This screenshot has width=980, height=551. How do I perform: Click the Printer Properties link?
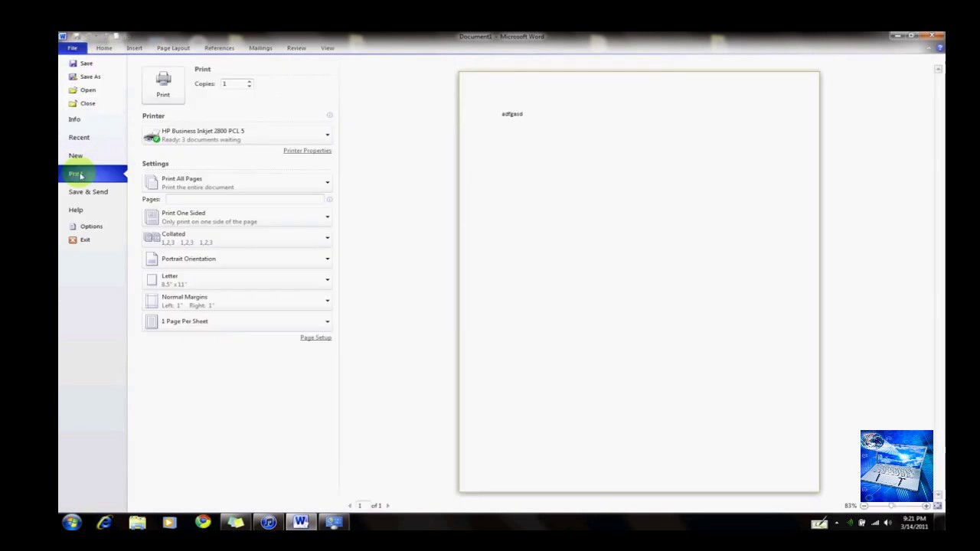pyautogui.click(x=307, y=151)
